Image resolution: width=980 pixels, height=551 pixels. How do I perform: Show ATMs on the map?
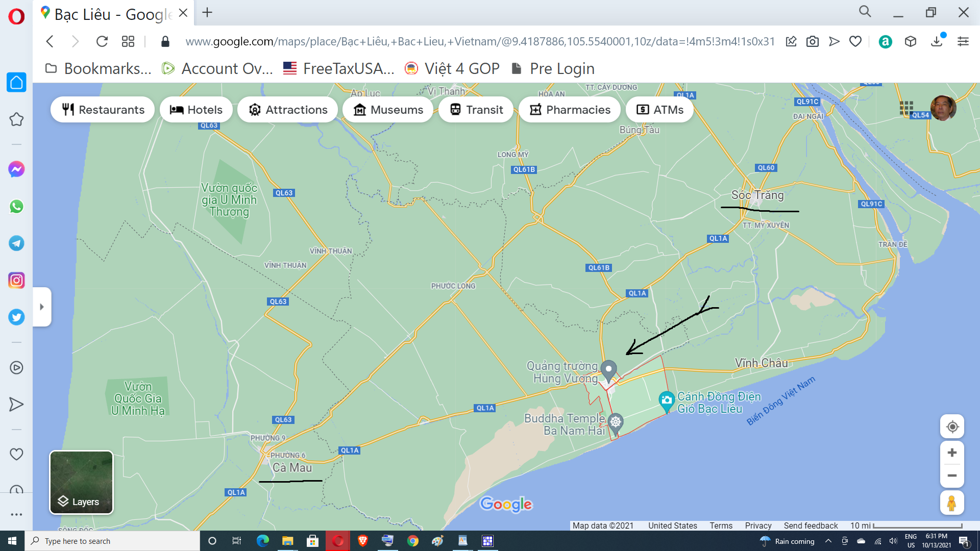click(x=659, y=110)
